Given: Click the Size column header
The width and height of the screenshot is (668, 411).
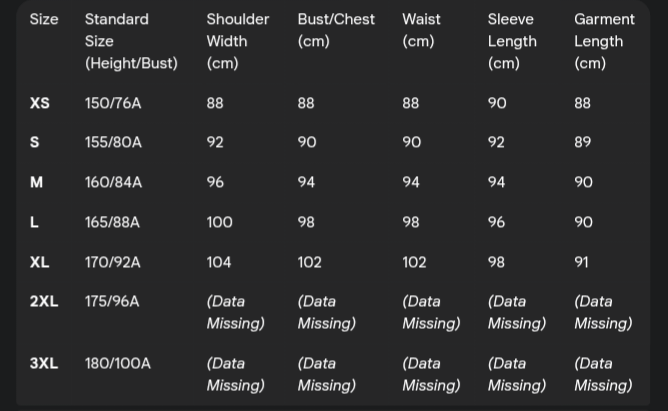Looking at the screenshot, I should point(44,19).
